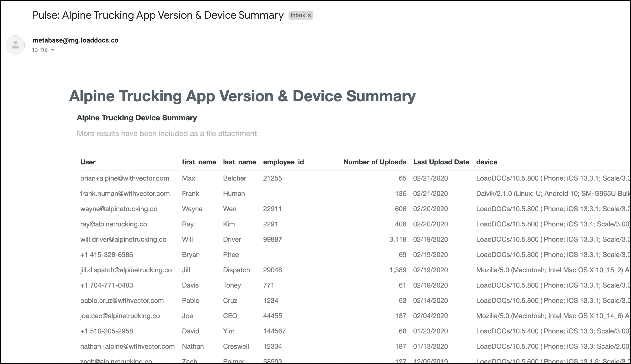Select last name Rhee

tap(231, 255)
